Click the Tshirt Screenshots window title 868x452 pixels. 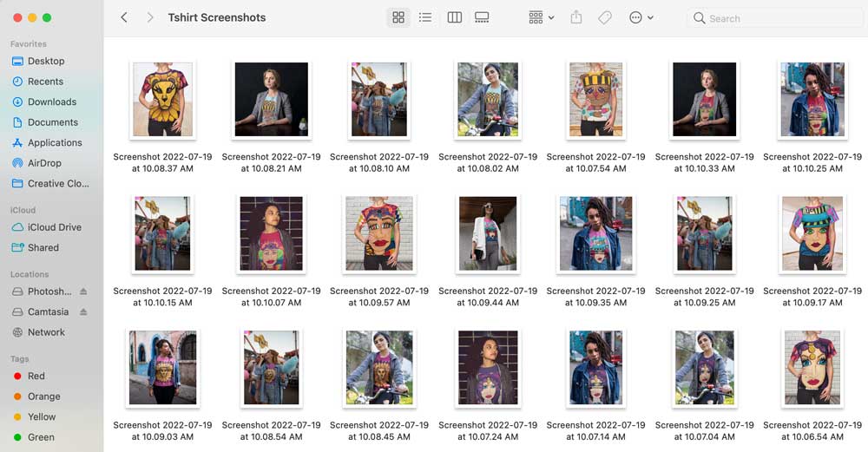coord(217,17)
